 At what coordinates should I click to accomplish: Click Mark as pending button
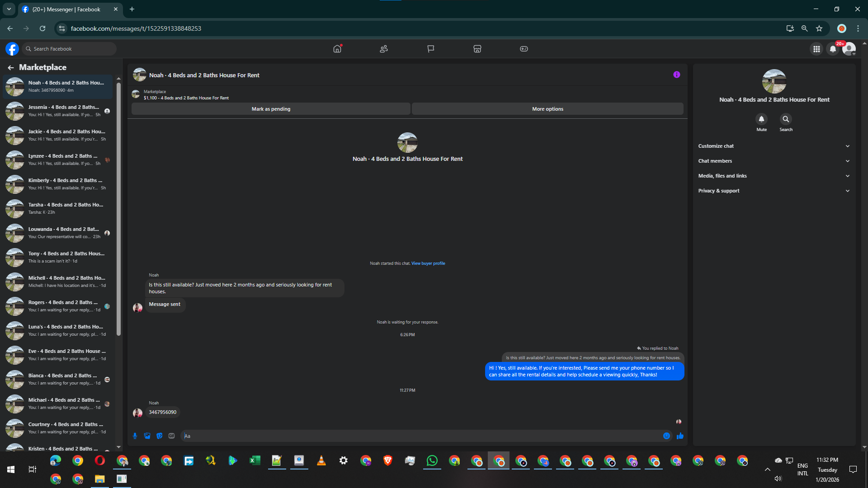click(271, 109)
